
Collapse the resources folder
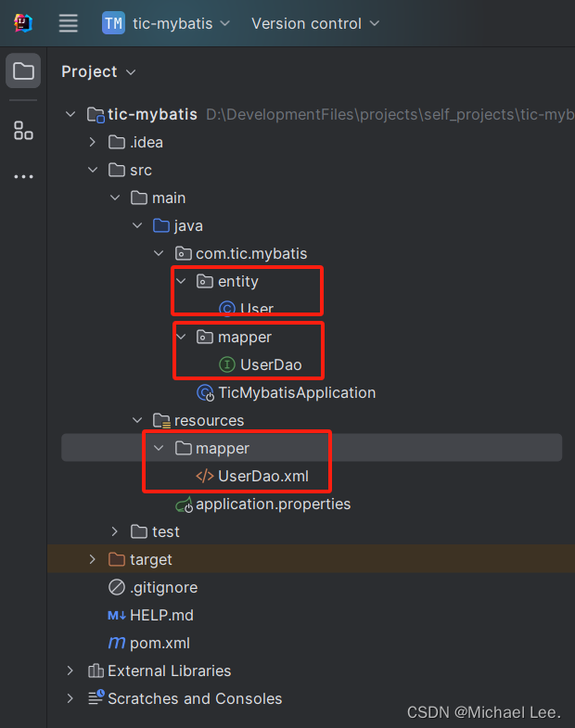[137, 421]
